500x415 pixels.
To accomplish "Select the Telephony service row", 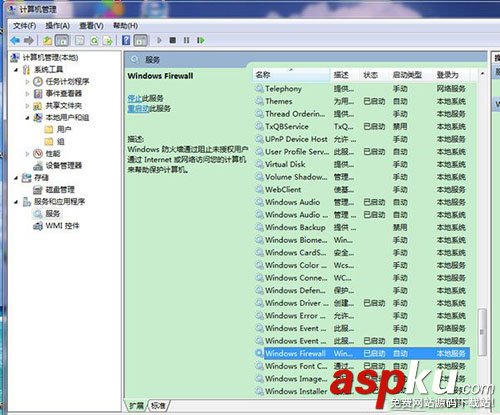I will pyautogui.click(x=362, y=89).
